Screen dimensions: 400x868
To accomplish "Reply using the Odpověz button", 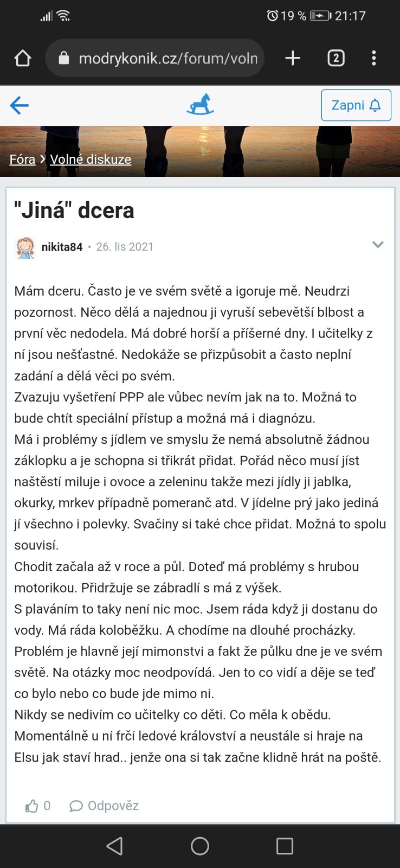I will click(104, 806).
